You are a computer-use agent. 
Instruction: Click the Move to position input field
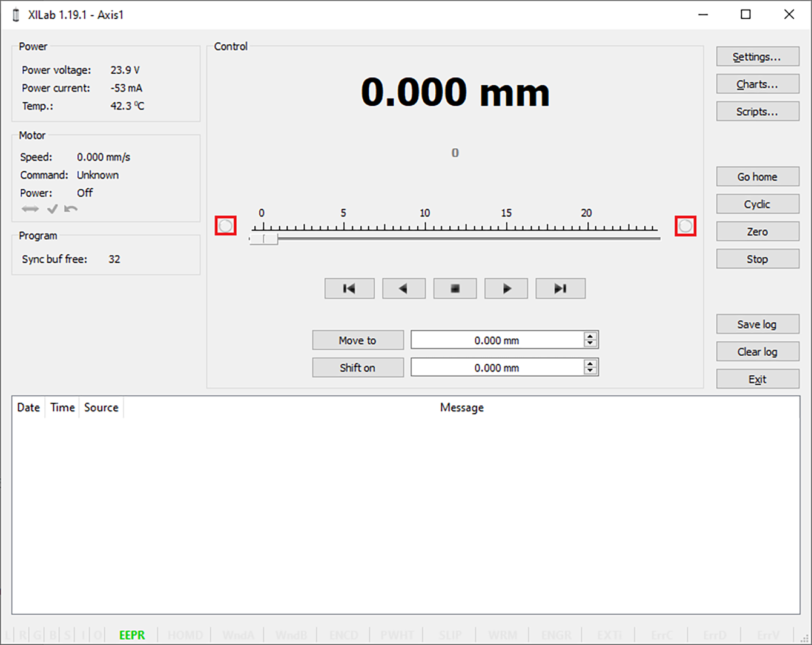click(x=497, y=340)
